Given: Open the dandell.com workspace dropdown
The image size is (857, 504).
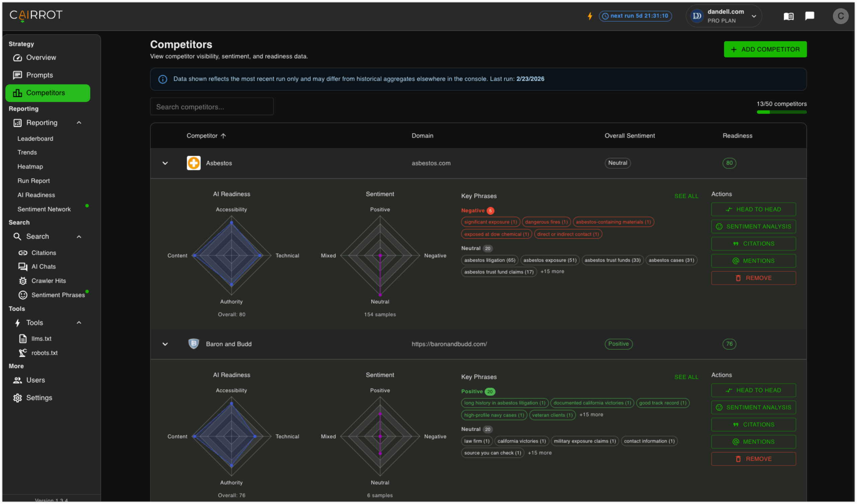Looking at the screenshot, I should coord(723,16).
